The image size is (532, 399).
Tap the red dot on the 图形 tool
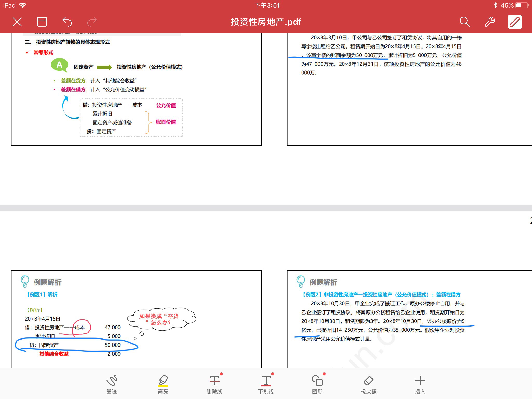pos(324,374)
